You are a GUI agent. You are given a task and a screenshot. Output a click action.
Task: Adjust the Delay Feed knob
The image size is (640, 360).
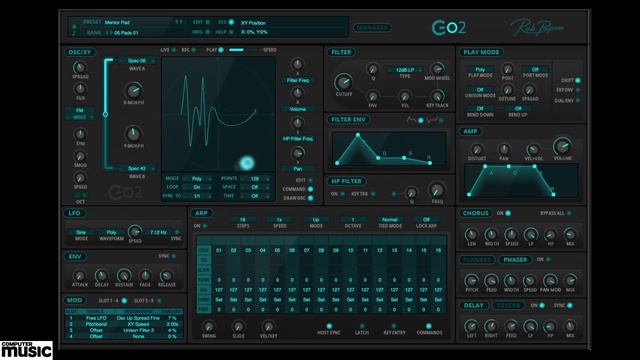511,326
